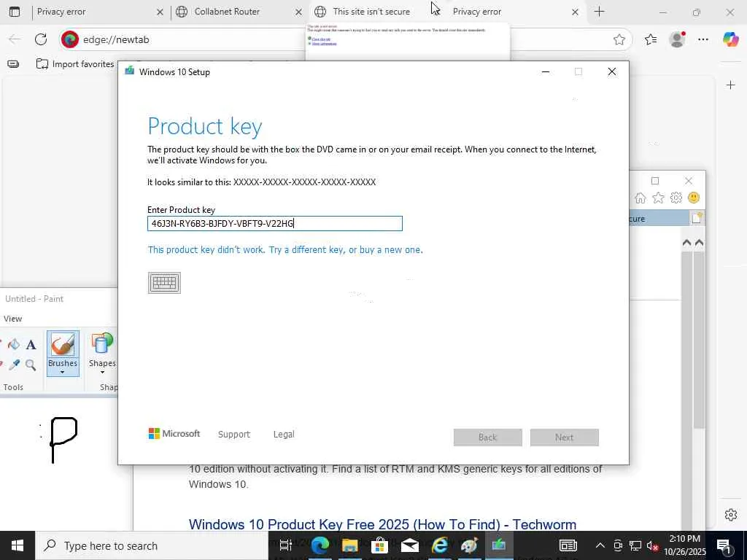Open the Windows Start menu
Image resolution: width=747 pixels, height=560 pixels.
click(18, 545)
